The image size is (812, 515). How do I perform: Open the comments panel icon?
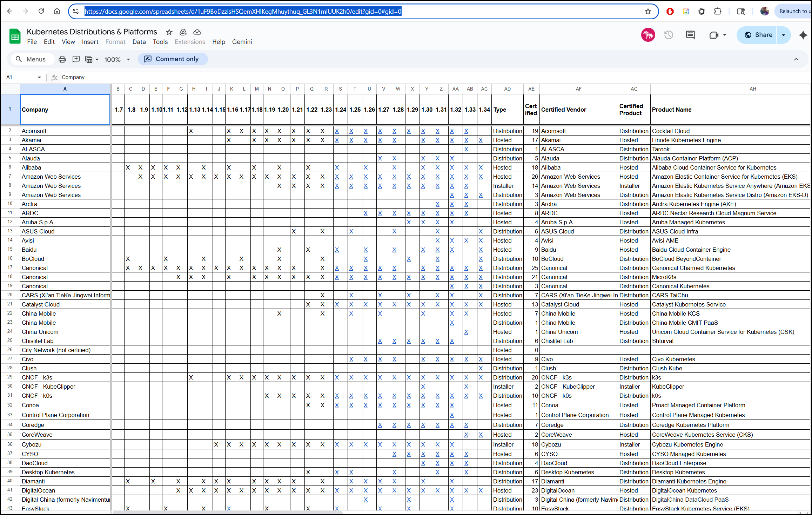(x=690, y=35)
